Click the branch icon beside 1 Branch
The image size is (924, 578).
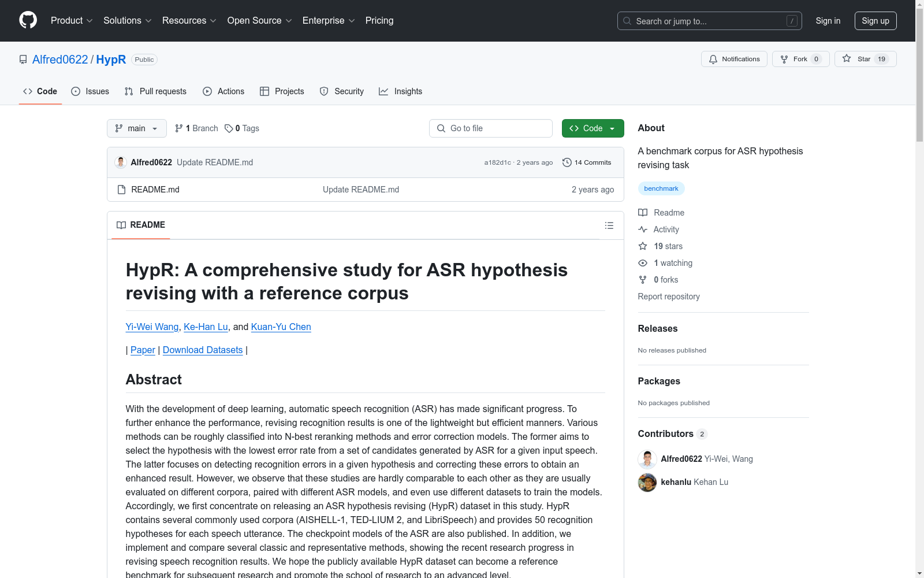(x=179, y=128)
